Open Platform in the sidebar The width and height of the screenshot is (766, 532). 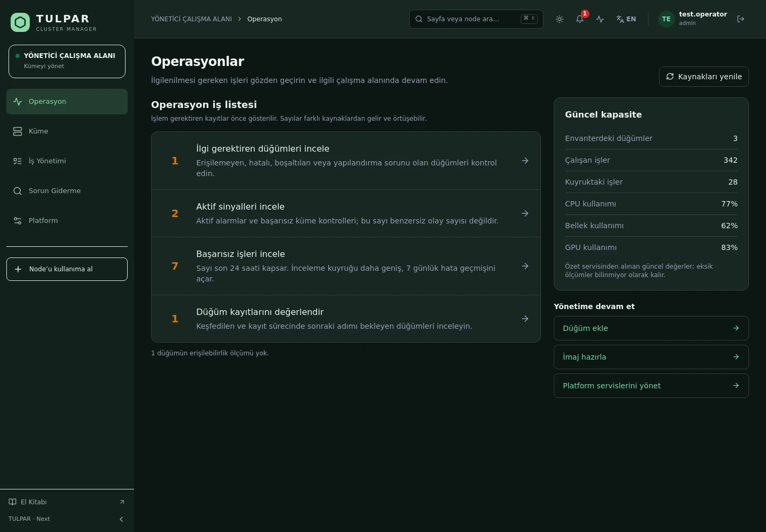(x=67, y=221)
